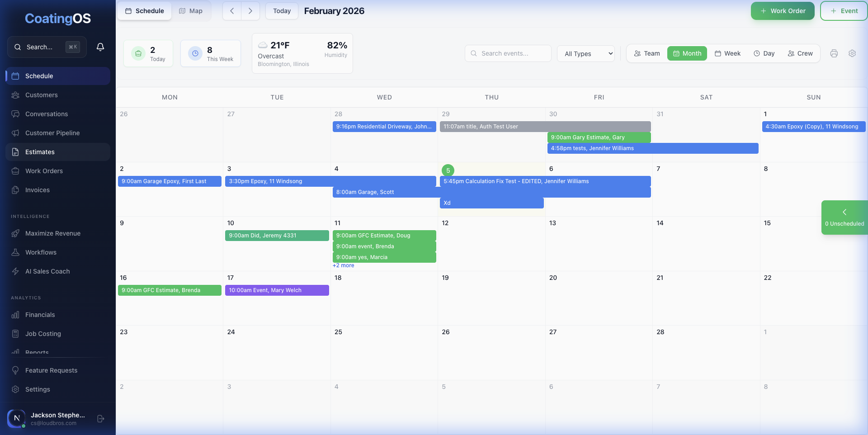Expand '+2 more' events on February 11

(344, 265)
